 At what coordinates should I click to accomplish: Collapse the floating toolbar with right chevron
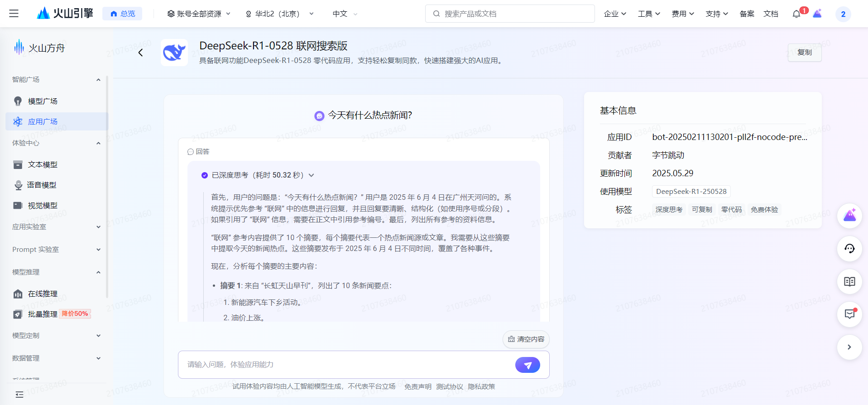[x=849, y=347]
